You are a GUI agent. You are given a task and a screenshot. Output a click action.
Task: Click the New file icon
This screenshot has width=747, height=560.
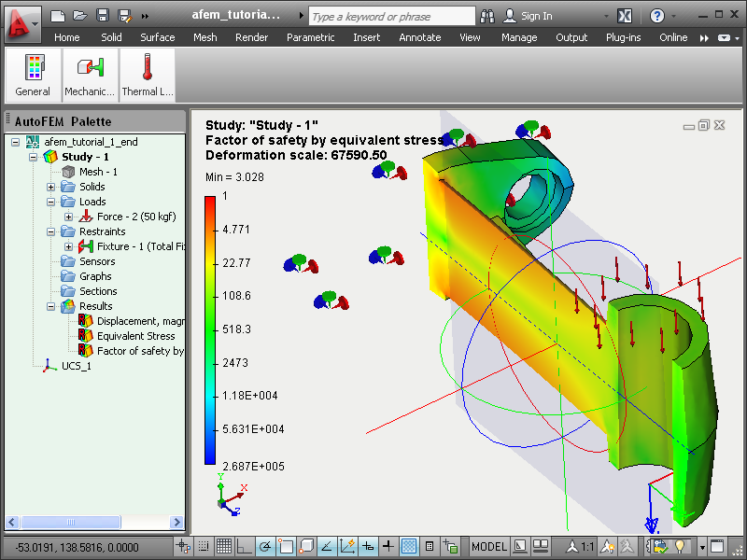[58, 16]
